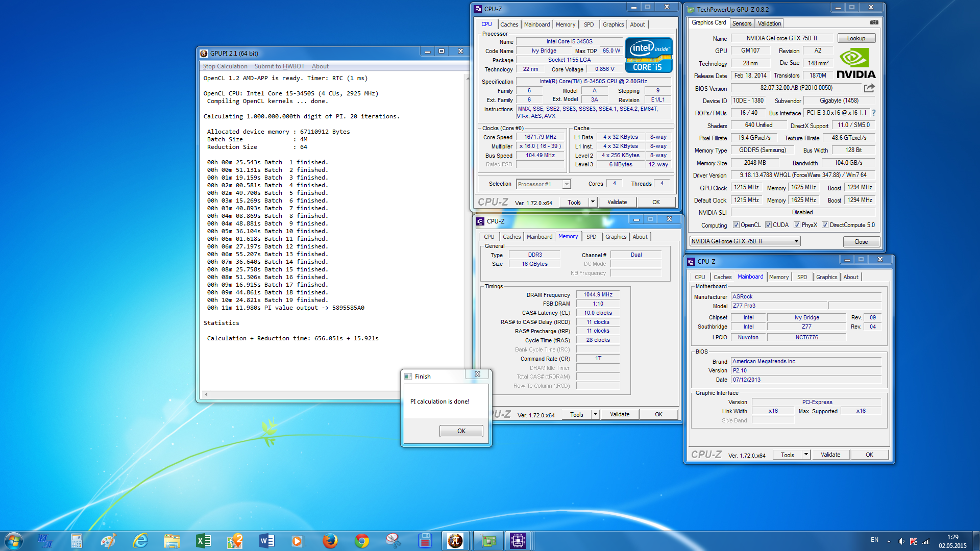Switch to GPU-Z graphics card taskbar icon
Viewport: 980px width, 551px height.
pos(488,541)
